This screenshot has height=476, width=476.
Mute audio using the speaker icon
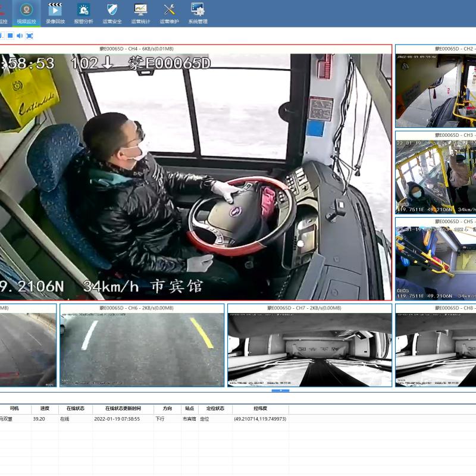pyautogui.click(x=20, y=36)
